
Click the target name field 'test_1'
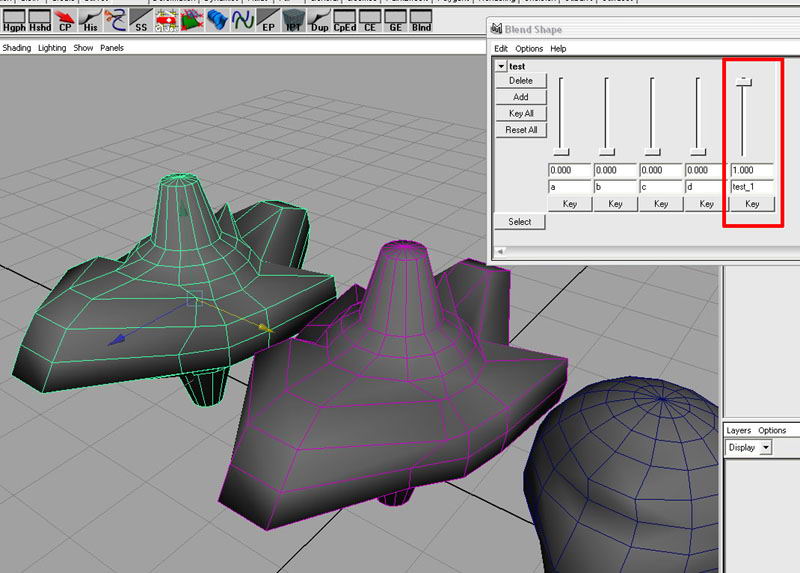coord(752,187)
